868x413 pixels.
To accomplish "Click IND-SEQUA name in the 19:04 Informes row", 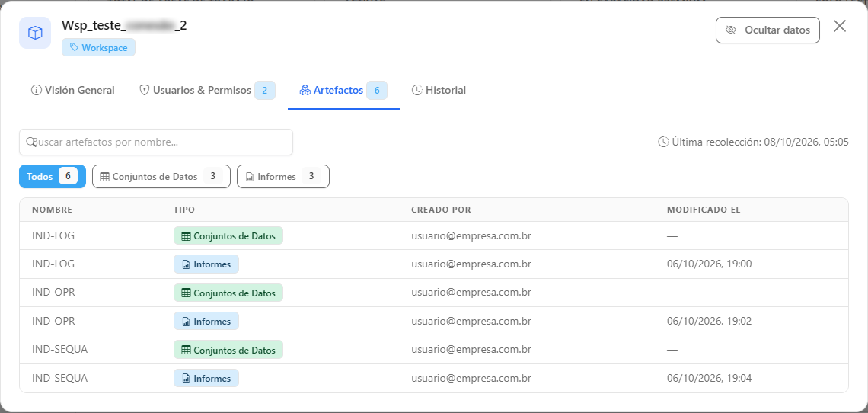I will (x=60, y=378).
